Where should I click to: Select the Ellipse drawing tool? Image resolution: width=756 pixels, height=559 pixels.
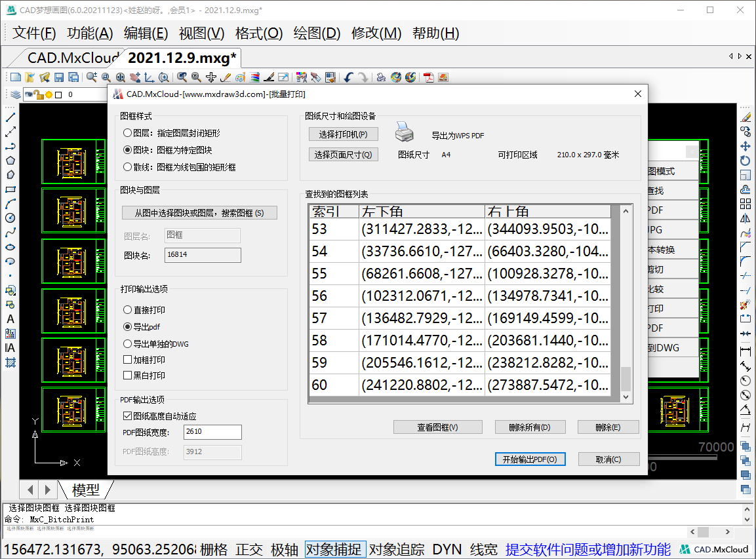[x=10, y=247]
